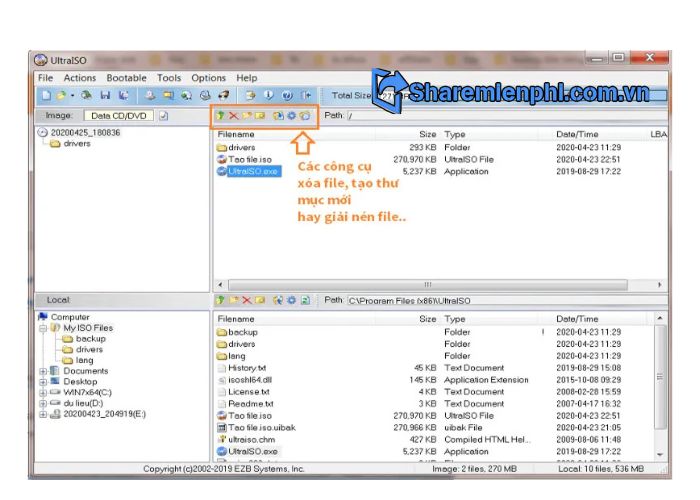Open the Options menu
Screen dimensions: 700x500
point(208,78)
